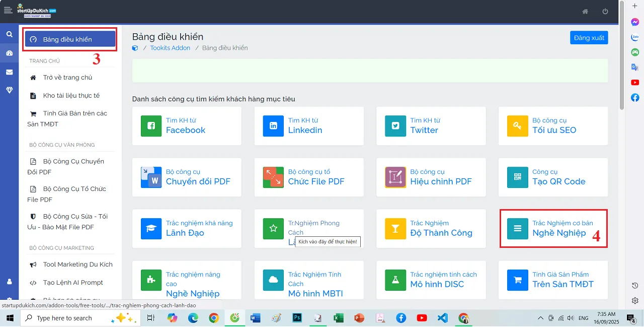Click the Đăng xuất button
644x327 pixels.
coord(589,38)
